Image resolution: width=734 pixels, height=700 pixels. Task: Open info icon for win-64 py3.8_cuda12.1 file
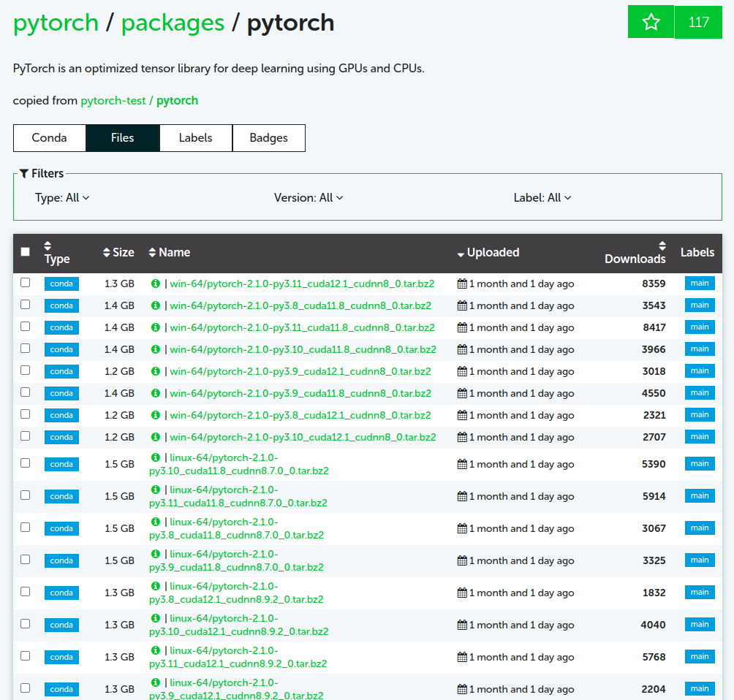coord(156,416)
